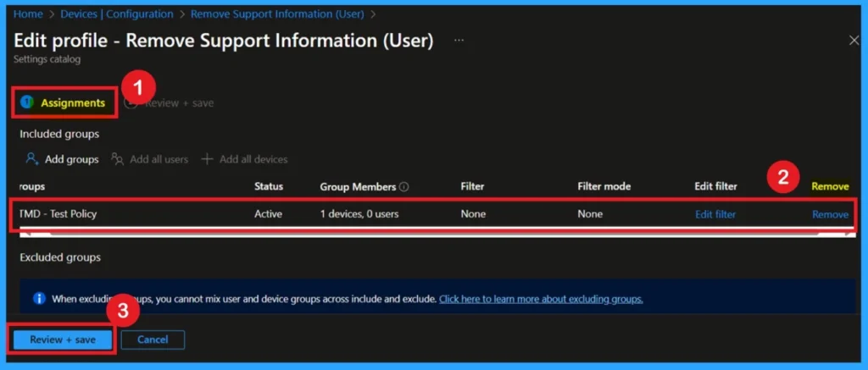Image resolution: width=868 pixels, height=370 pixels.
Task: Go to Devices | Configuration breadcrumb
Action: (x=117, y=14)
